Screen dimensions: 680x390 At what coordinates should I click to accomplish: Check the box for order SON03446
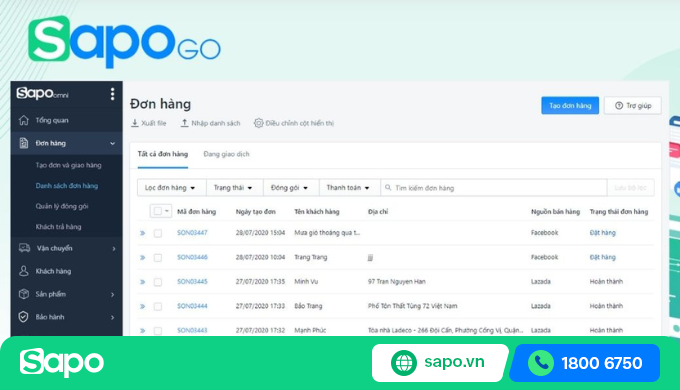tap(158, 258)
